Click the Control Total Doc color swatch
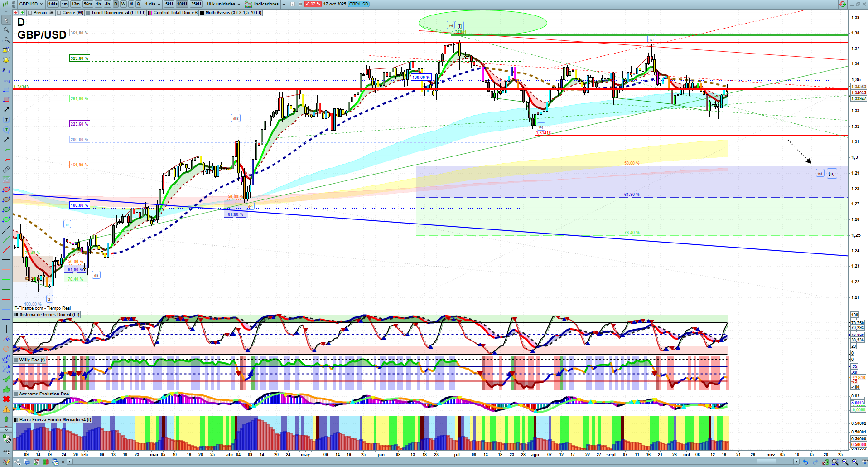Viewport: 868px width, 467px height. point(150,13)
